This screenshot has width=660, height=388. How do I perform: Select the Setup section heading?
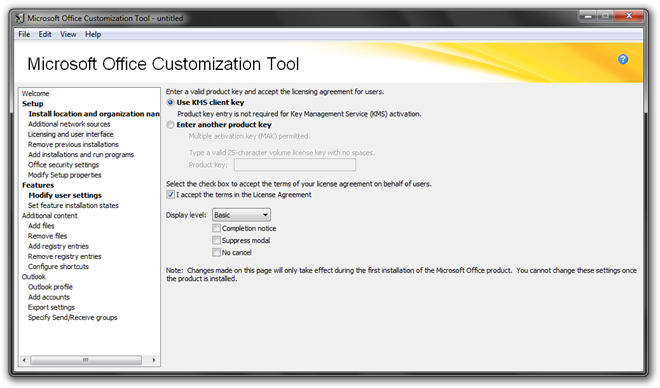(32, 104)
